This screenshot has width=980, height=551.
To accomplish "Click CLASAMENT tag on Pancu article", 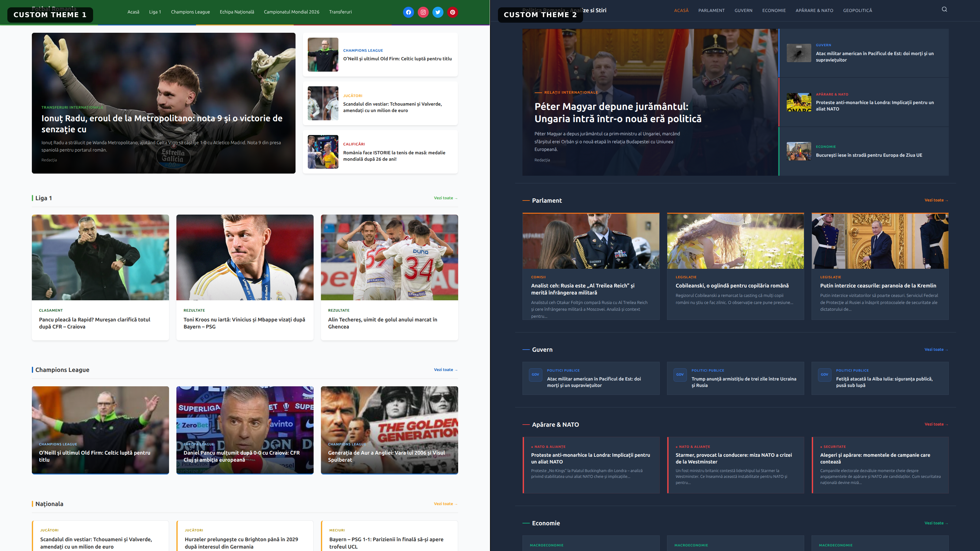I will point(51,310).
